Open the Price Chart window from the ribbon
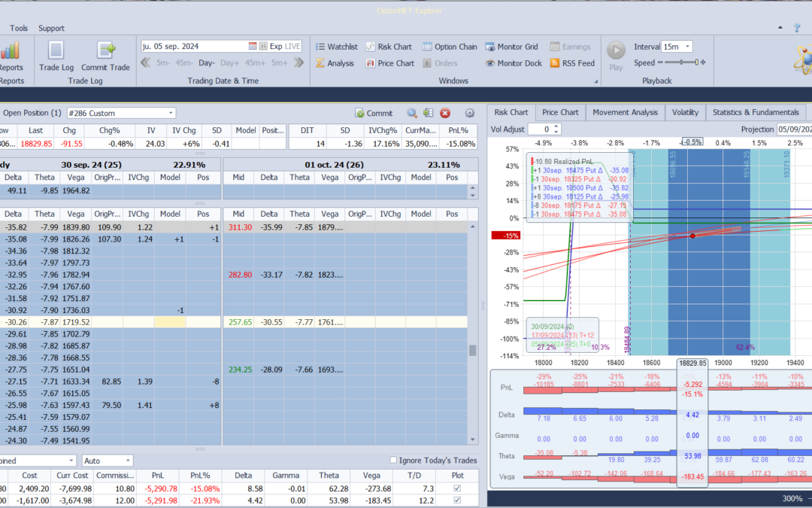 390,63
